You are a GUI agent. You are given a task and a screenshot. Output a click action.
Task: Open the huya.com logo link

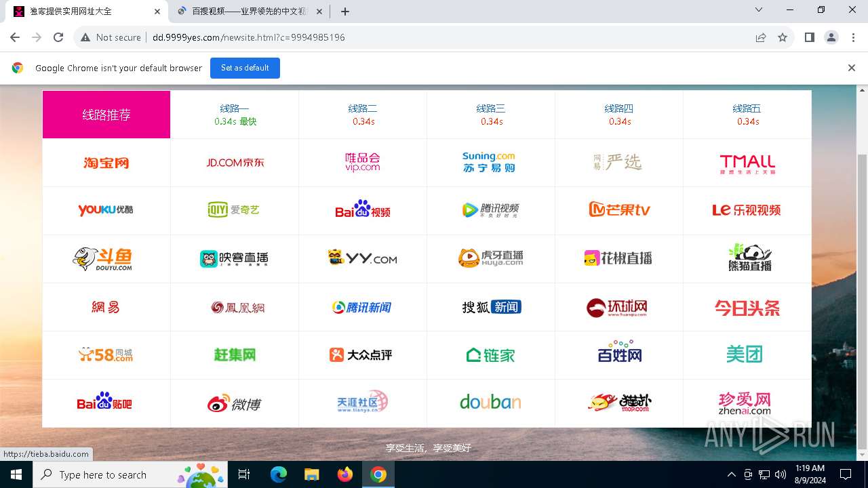tap(491, 258)
